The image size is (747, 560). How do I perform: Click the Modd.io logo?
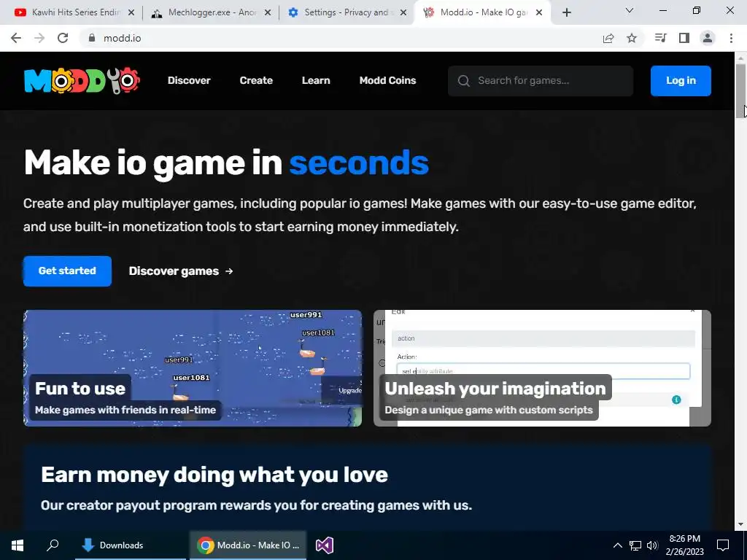coord(82,80)
